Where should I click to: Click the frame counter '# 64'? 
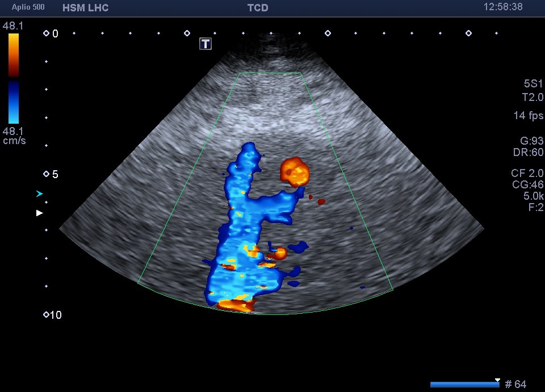pos(515,384)
